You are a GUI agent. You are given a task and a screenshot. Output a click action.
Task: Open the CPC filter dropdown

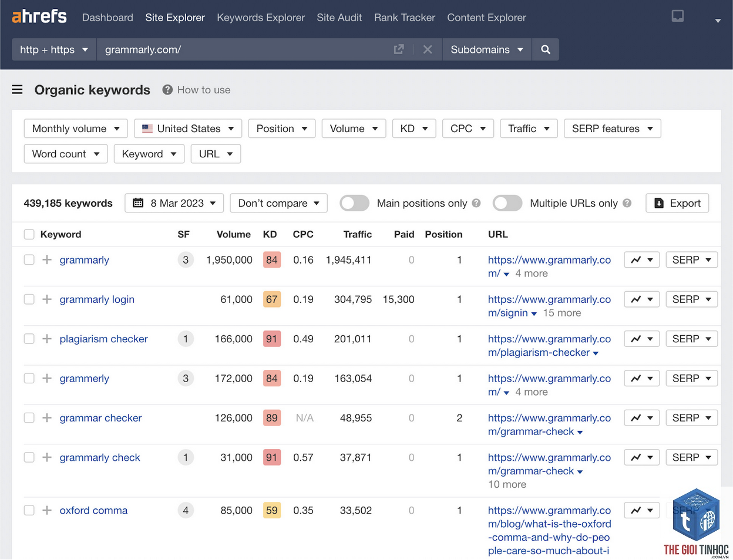pyautogui.click(x=468, y=129)
